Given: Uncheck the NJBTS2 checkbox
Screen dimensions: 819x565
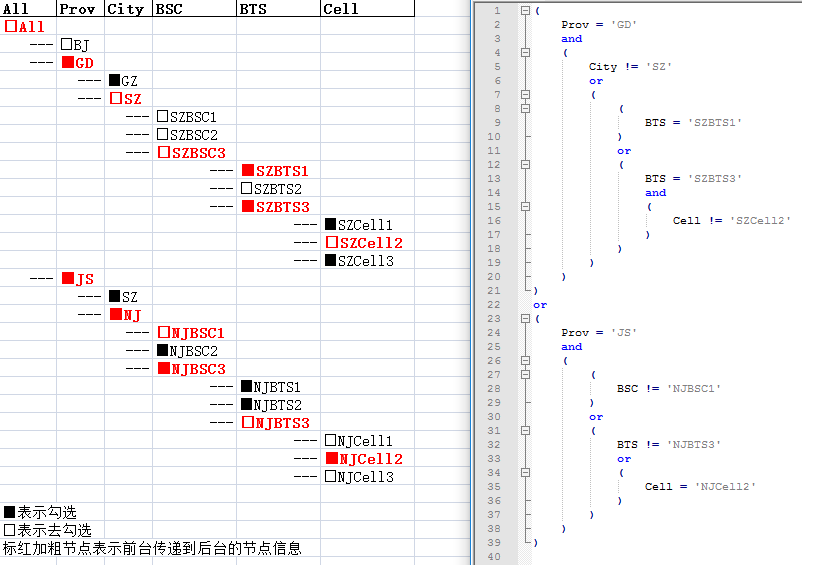Looking at the screenshot, I should pyautogui.click(x=247, y=404).
